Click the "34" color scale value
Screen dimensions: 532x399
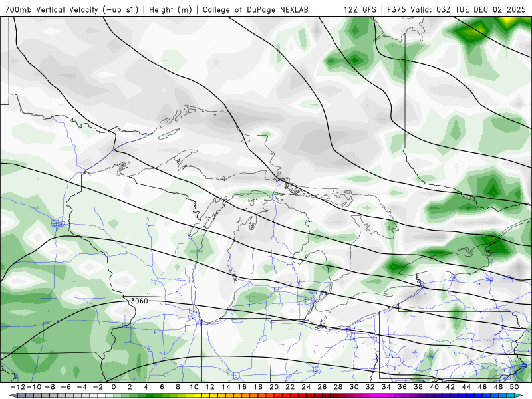[x=386, y=387]
